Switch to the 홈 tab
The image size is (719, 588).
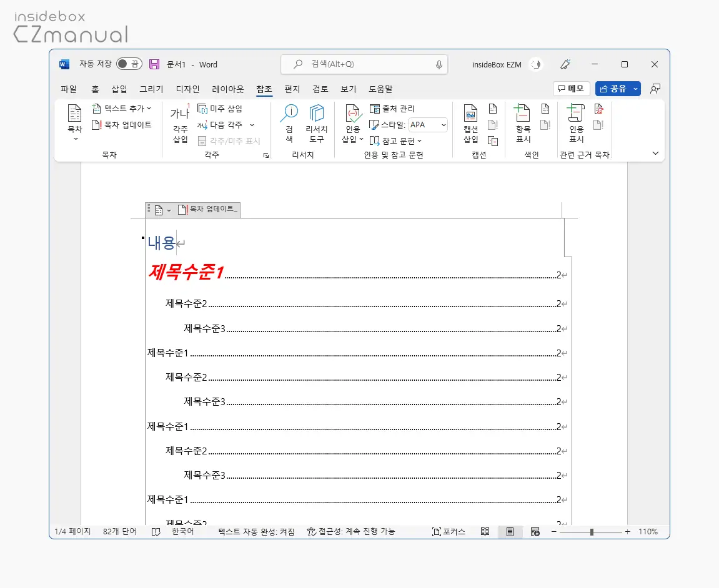pos(95,89)
